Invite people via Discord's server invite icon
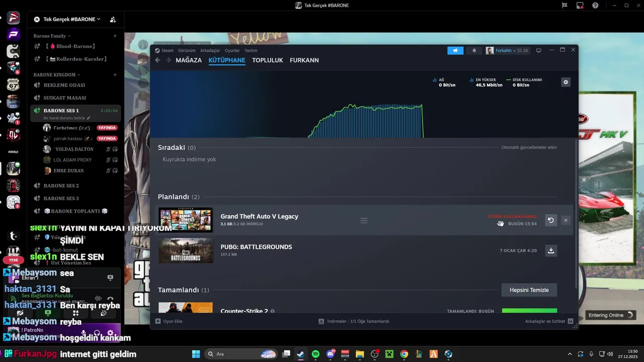This screenshot has width=644, height=362. pos(113,20)
